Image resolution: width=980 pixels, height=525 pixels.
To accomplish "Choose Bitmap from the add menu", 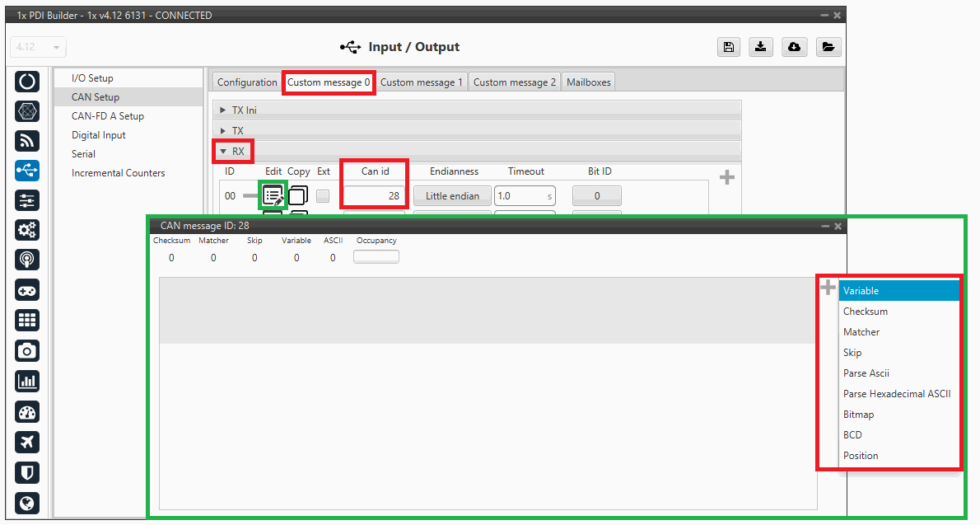I will [898, 415].
